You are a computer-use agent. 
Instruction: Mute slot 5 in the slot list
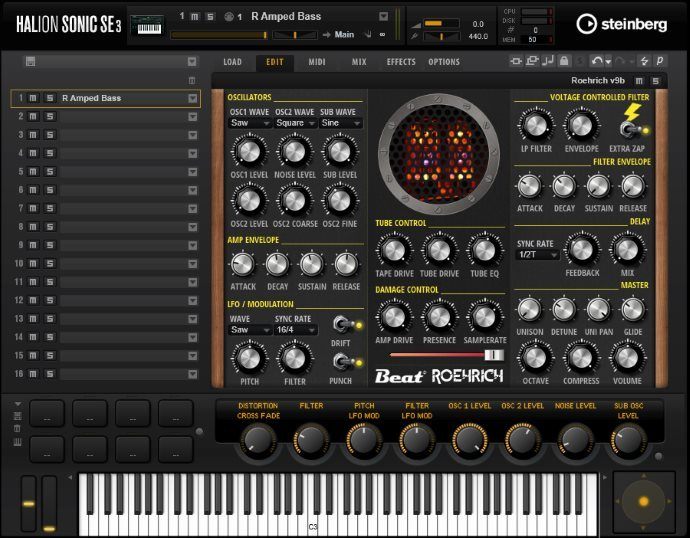[x=33, y=172]
